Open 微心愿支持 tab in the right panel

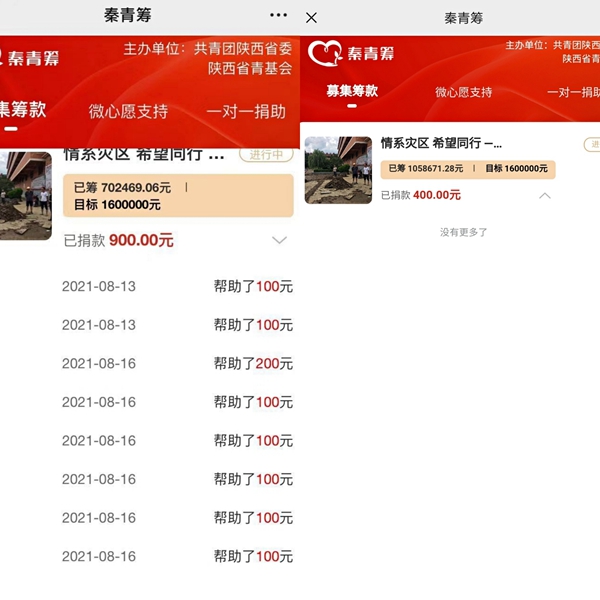(x=463, y=92)
